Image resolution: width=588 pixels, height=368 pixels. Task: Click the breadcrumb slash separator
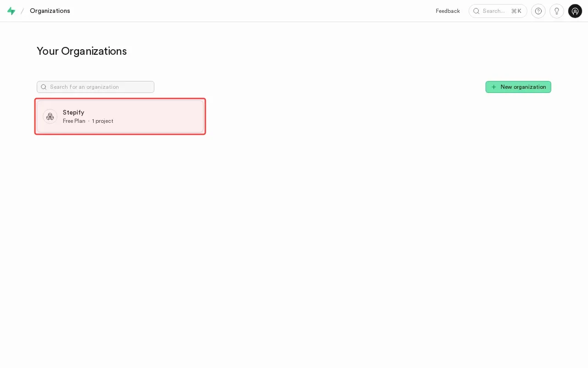coord(22,11)
